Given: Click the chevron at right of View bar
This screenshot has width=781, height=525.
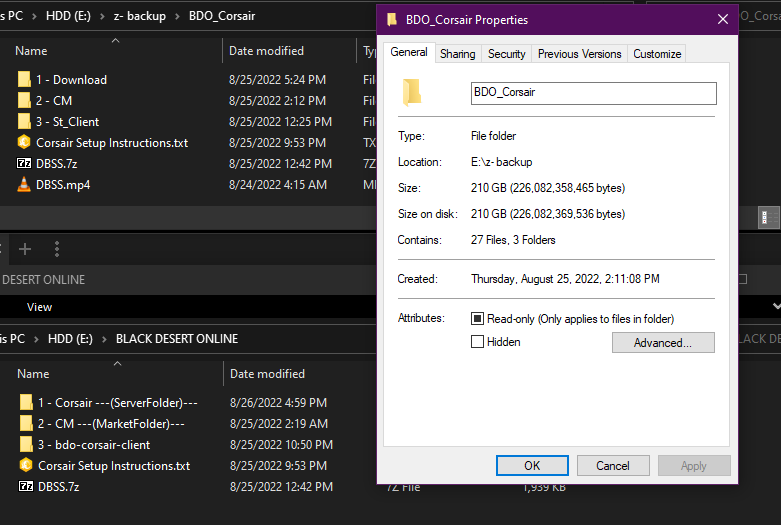Looking at the screenshot, I should 776,306.
